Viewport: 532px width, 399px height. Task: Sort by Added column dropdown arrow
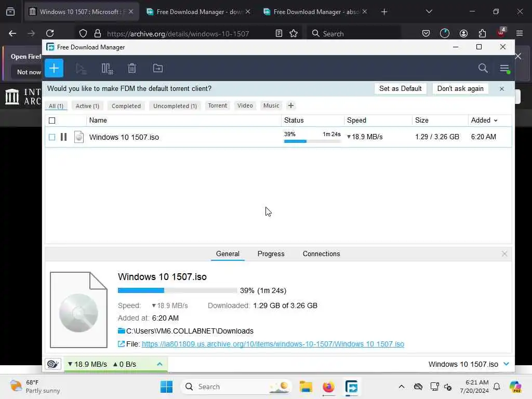(x=496, y=121)
